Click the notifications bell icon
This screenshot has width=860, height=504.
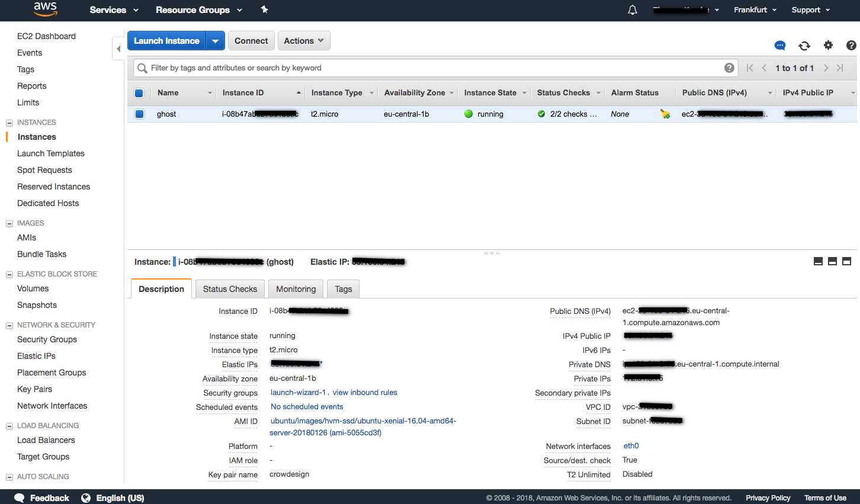click(633, 10)
